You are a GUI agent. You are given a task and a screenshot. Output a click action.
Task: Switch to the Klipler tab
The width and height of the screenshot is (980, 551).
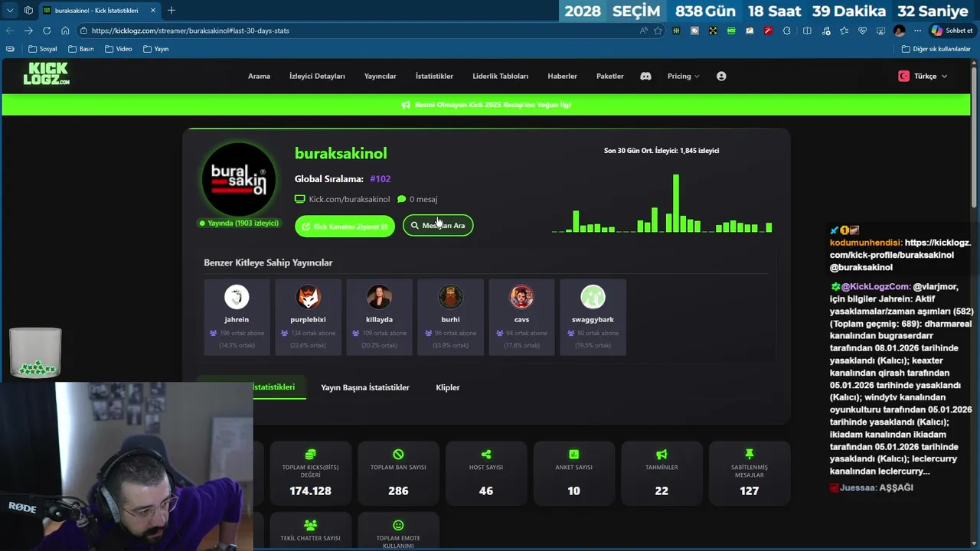(448, 387)
